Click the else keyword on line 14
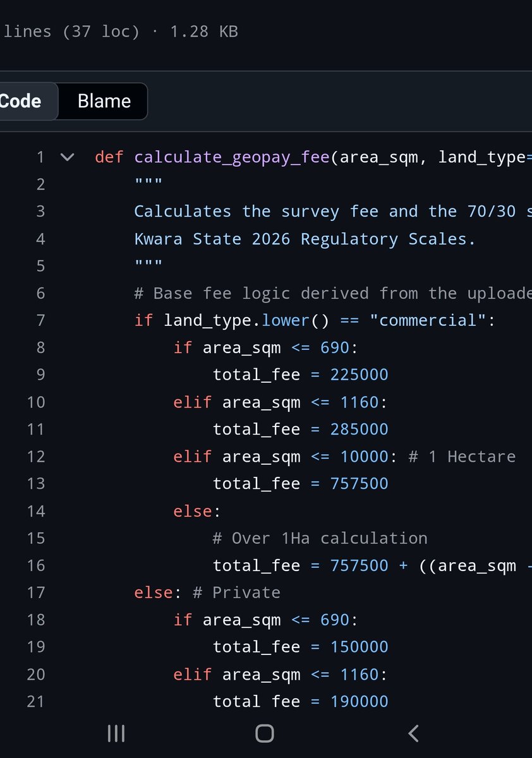The image size is (532, 758). point(193,510)
